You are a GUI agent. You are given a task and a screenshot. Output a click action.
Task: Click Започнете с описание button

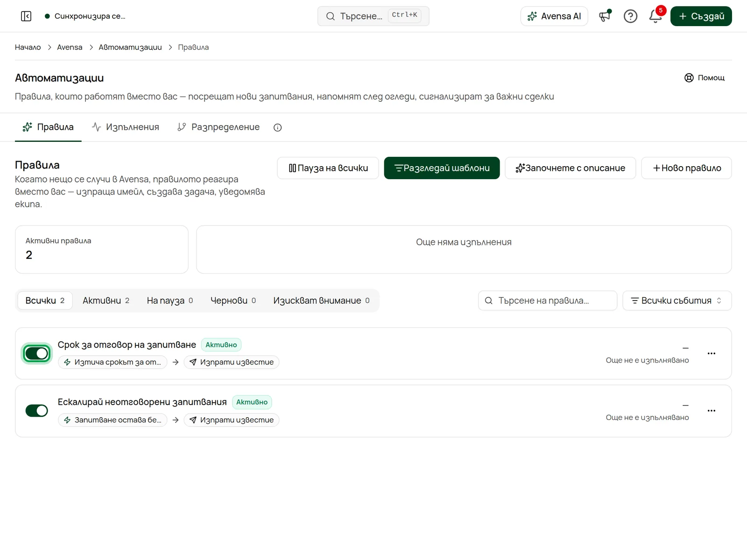click(570, 168)
